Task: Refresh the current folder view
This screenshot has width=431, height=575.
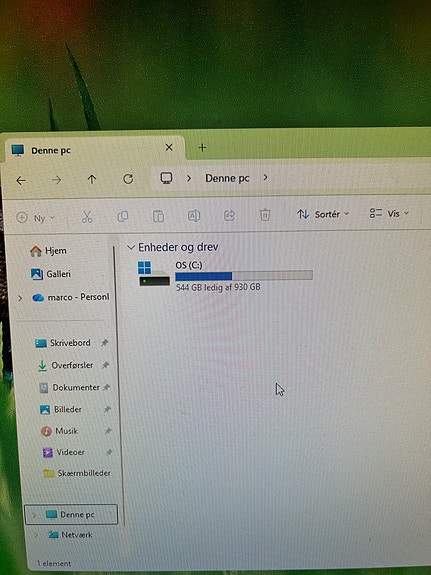Action: tap(128, 179)
